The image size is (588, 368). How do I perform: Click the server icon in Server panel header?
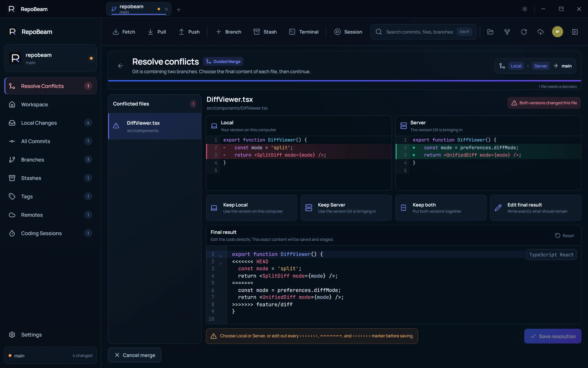click(403, 126)
